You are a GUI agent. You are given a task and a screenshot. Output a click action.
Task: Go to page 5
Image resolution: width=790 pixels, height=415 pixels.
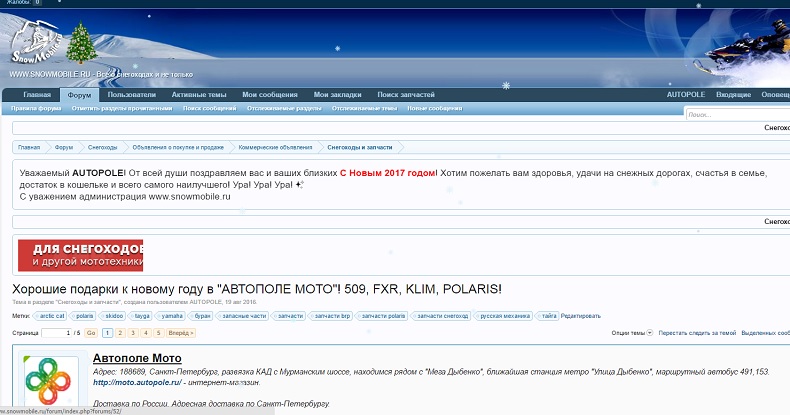(158, 333)
